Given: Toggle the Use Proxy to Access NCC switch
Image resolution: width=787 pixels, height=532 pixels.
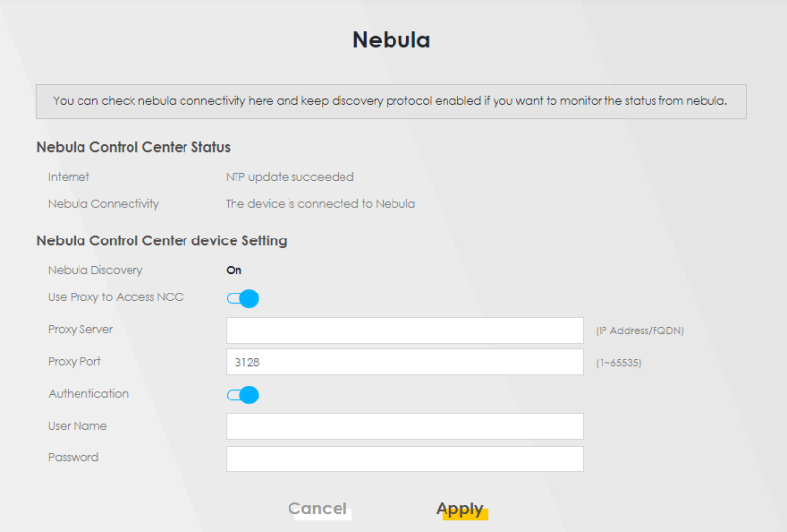Looking at the screenshot, I should (x=242, y=298).
